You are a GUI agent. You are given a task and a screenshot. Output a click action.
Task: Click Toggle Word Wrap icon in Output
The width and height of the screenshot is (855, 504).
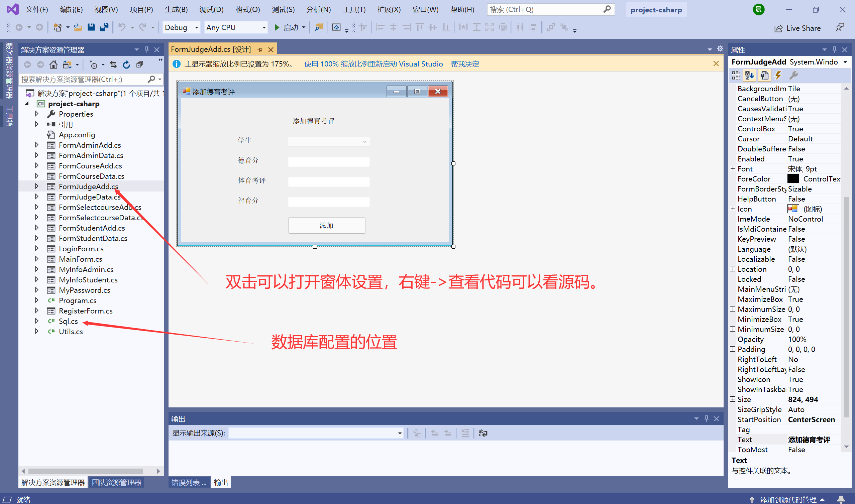[483, 433]
